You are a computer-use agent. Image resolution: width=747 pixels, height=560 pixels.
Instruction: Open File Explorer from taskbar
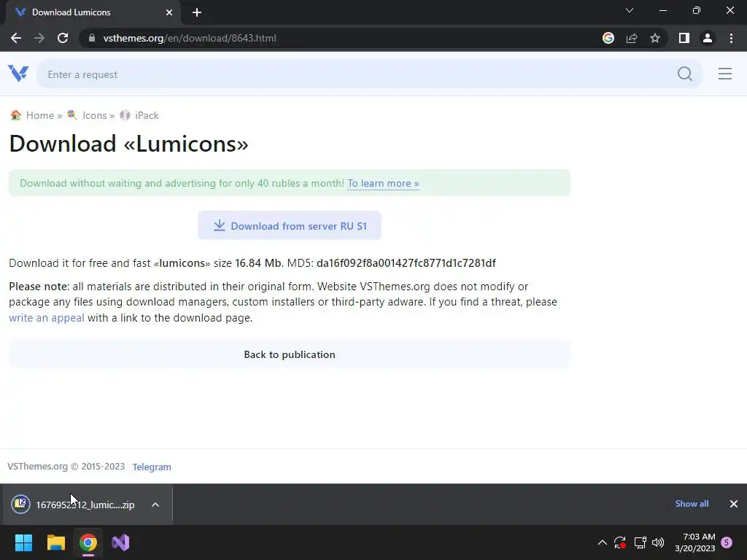55,542
